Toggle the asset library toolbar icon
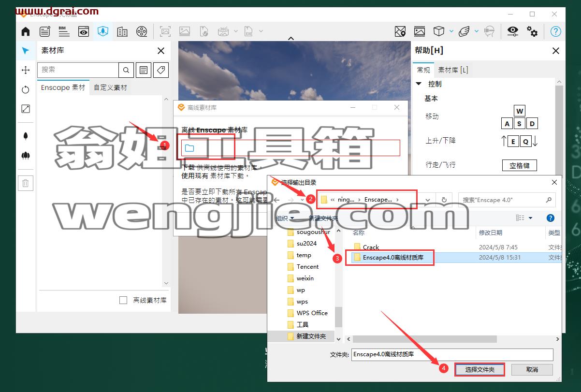Screen dimensions: 581x392 (x=103, y=32)
